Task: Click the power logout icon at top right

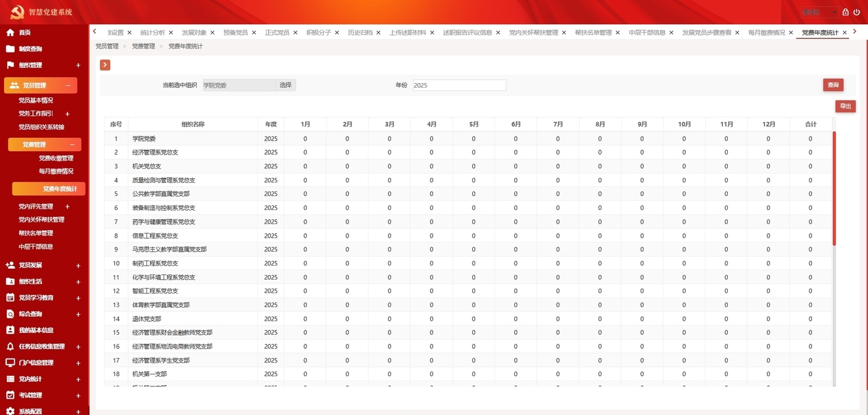Action: click(857, 12)
